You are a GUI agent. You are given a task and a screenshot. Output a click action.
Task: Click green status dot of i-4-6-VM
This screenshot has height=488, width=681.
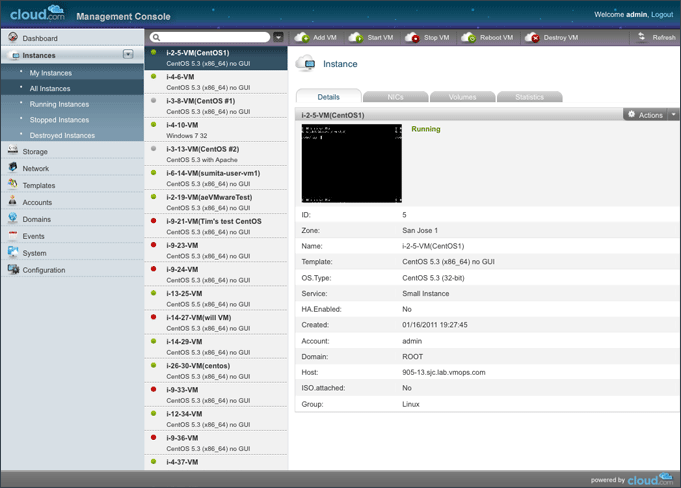153,76
